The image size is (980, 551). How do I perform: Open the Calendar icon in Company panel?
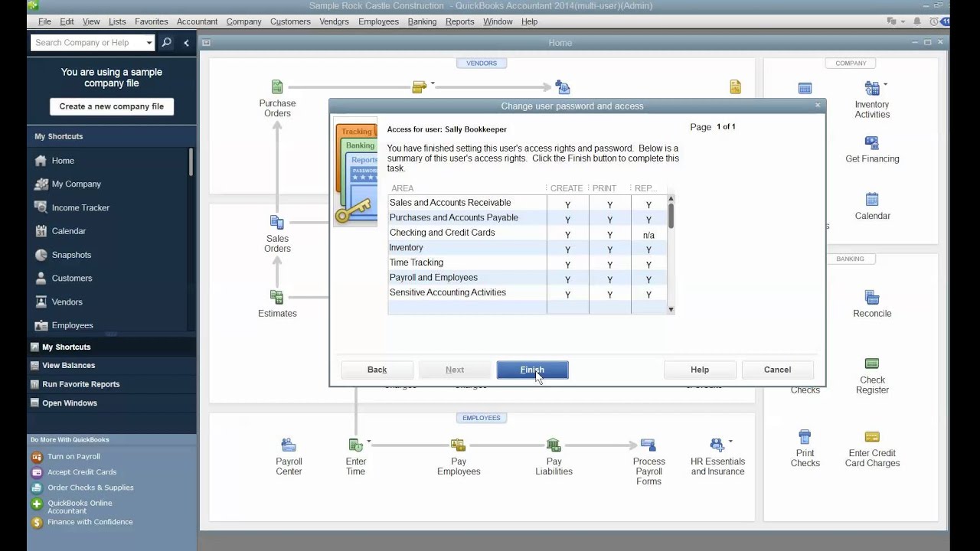[872, 201]
